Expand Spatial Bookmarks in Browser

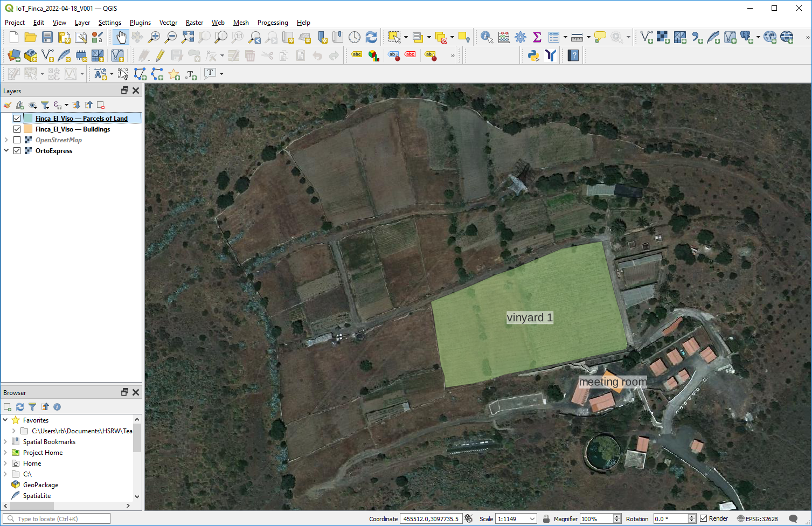tap(5, 442)
